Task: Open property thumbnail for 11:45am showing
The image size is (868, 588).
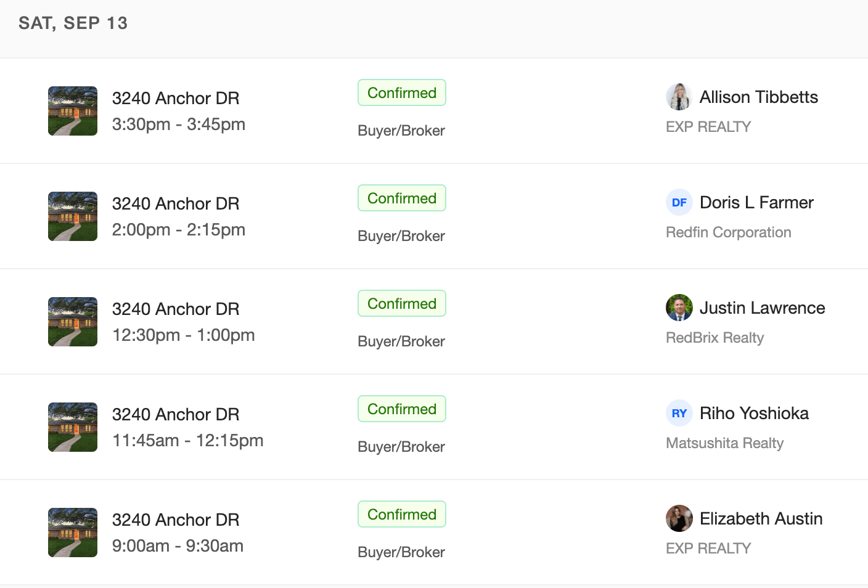Action: pyautogui.click(x=73, y=427)
